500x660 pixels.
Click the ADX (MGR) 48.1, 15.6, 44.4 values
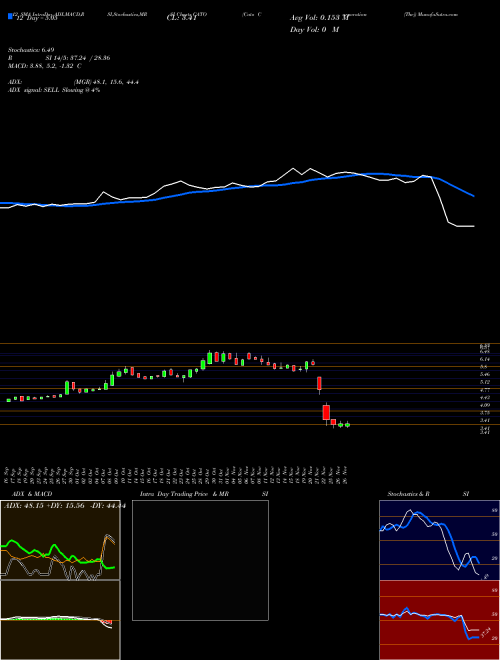[106, 82]
